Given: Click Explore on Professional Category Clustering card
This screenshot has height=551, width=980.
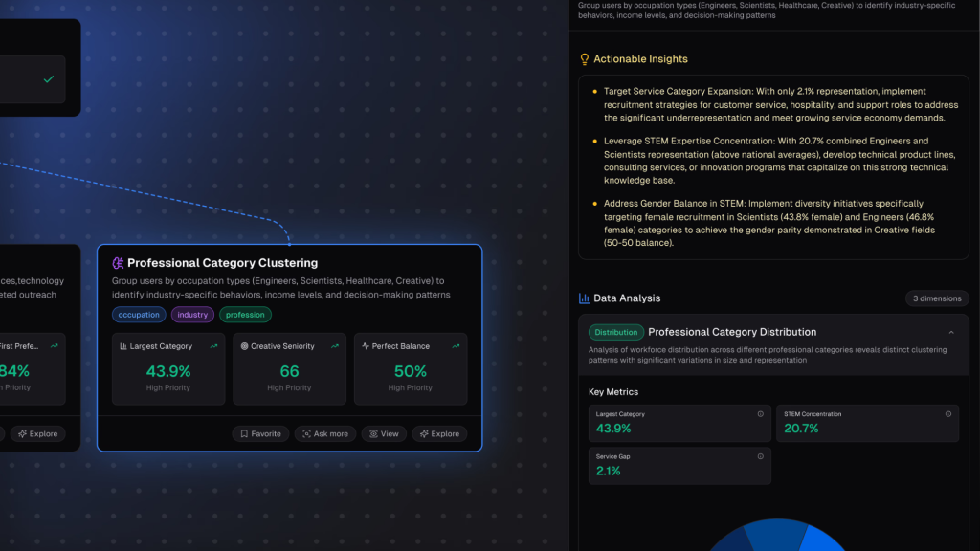Looking at the screenshot, I should pos(439,433).
